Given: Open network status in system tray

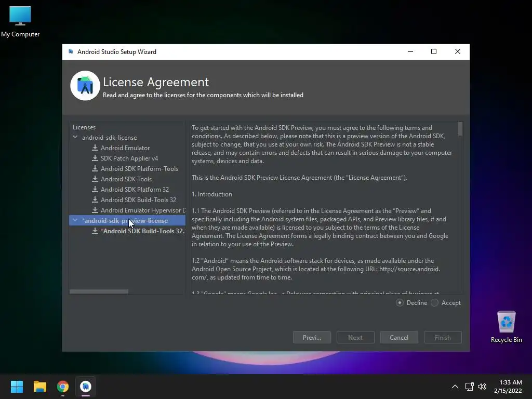Looking at the screenshot, I should [469, 387].
